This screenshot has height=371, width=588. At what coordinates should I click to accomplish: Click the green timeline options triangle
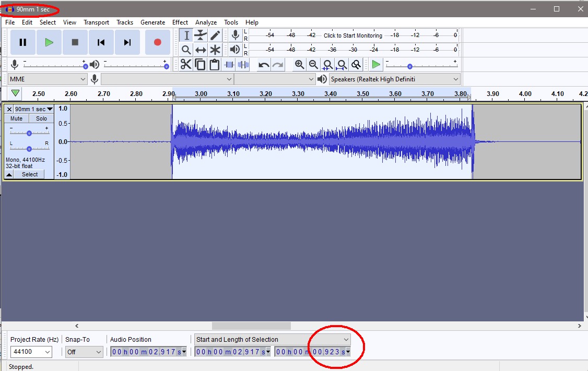(15, 93)
